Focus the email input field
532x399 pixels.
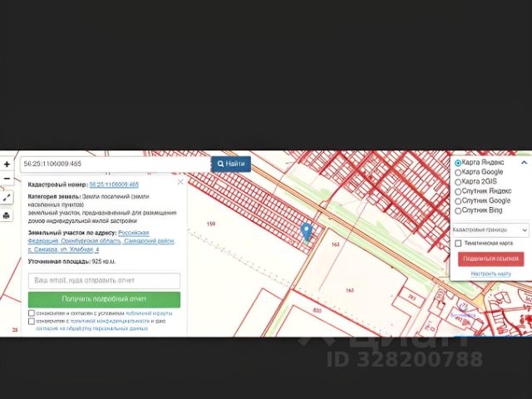tap(104, 281)
